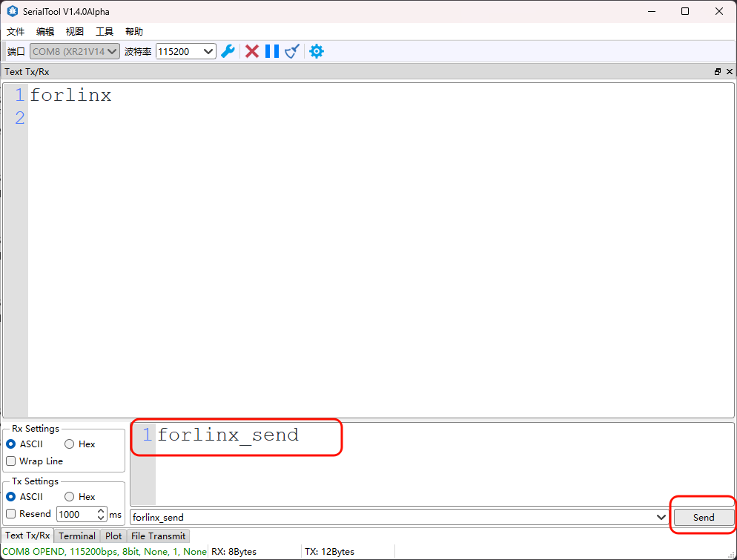
Task: Switch to the File Transmit tab
Action: (158, 536)
